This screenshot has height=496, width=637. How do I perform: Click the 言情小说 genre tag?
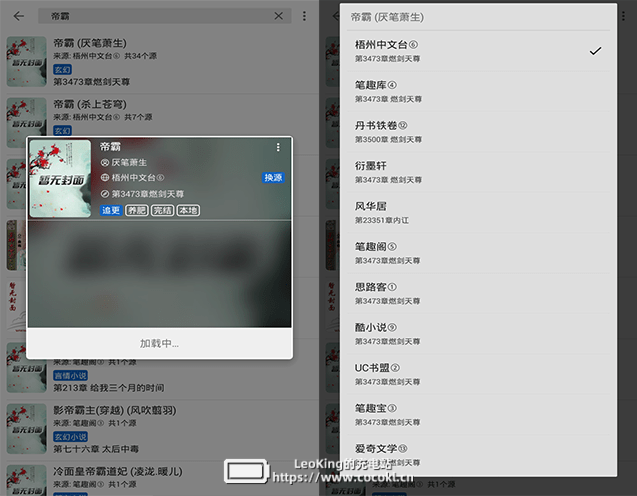pos(71,375)
